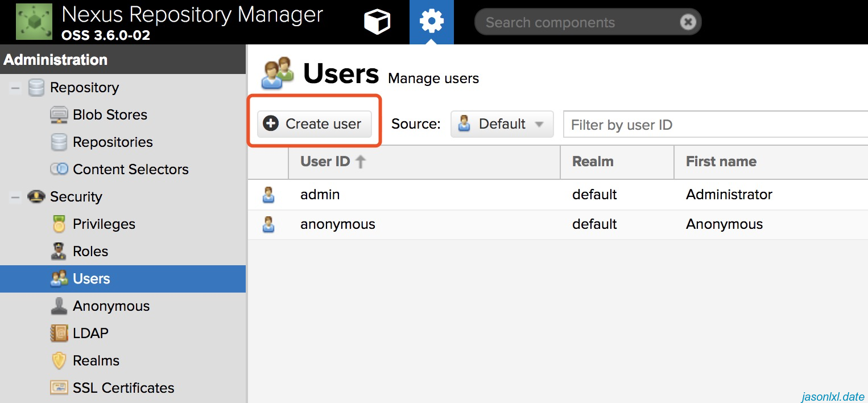Click the anonymous row user icon
868x403 pixels.
[x=268, y=224]
